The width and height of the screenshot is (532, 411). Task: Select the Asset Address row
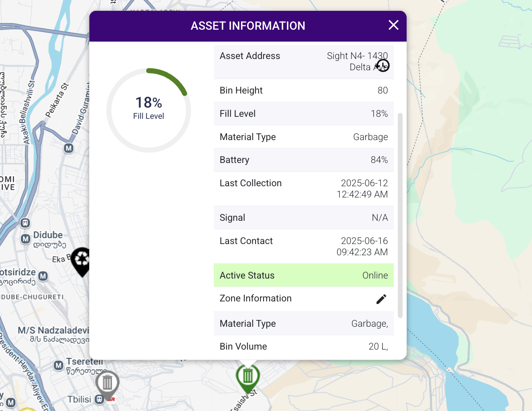pyautogui.click(x=303, y=61)
